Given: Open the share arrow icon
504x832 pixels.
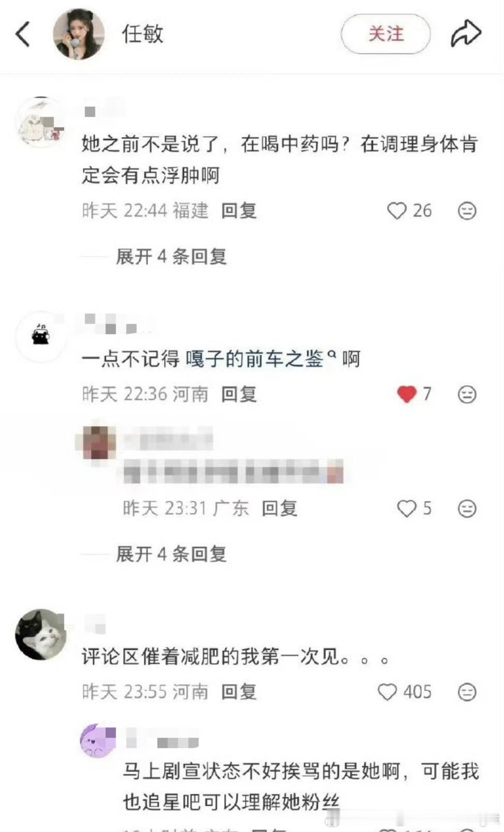Looking at the screenshot, I should [x=466, y=34].
